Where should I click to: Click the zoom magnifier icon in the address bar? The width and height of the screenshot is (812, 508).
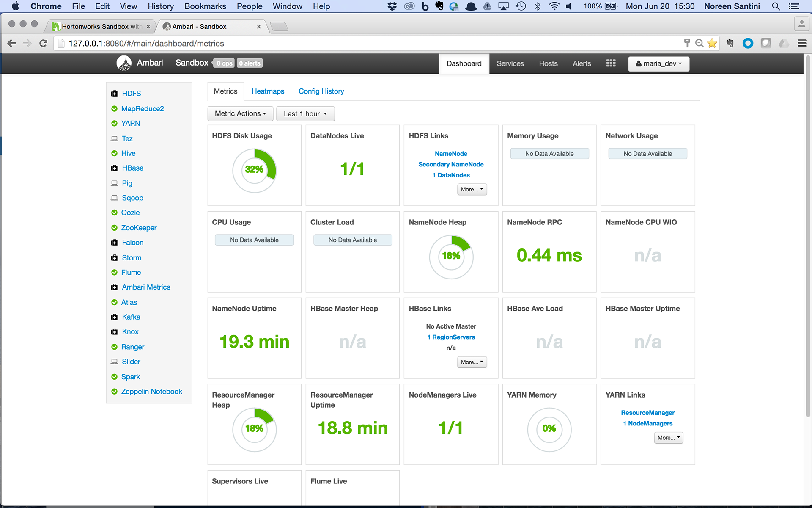(700, 43)
